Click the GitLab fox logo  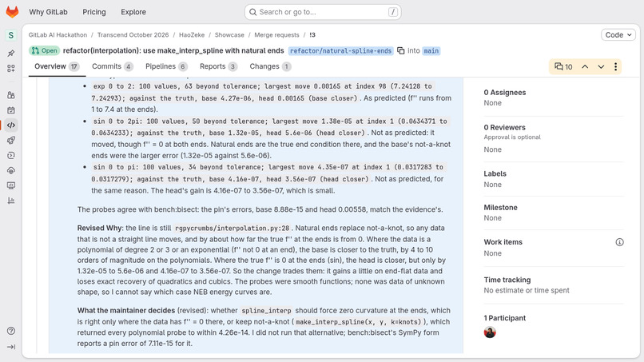pyautogui.click(x=12, y=12)
